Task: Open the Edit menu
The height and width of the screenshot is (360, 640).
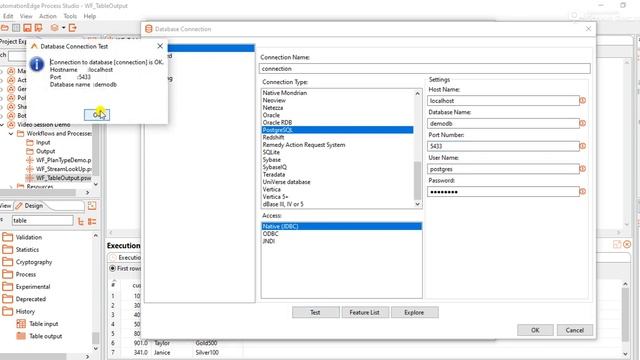Action: tap(8, 16)
